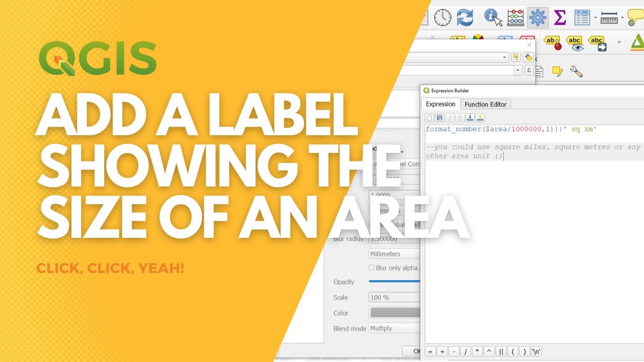The image size is (644, 362).
Task: Click the Pin/Unpin Labels icon
Action: (553, 43)
